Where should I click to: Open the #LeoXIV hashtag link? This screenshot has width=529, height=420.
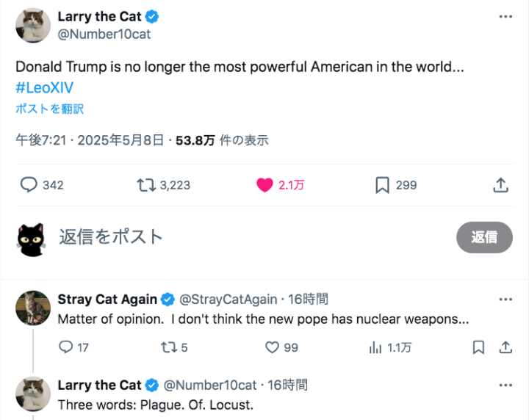coord(44,87)
